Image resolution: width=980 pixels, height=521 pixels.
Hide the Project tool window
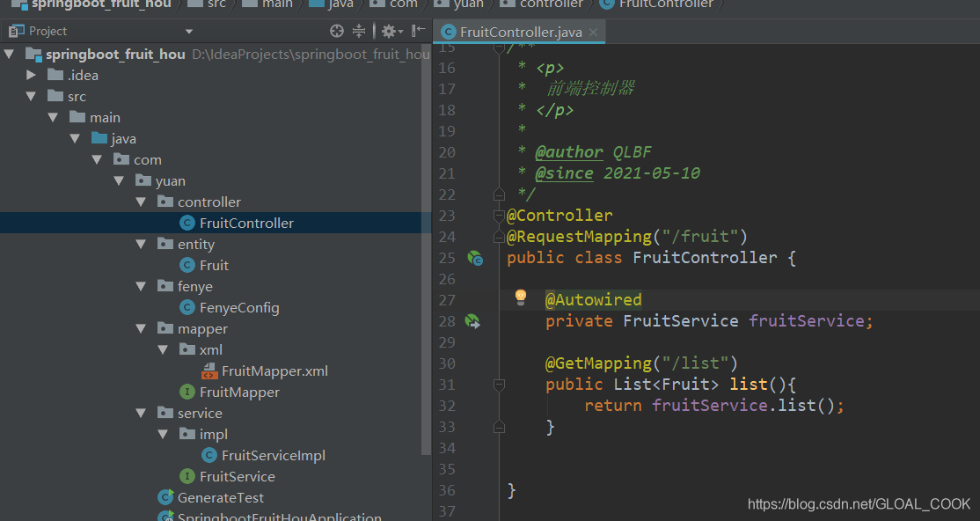coord(419,30)
